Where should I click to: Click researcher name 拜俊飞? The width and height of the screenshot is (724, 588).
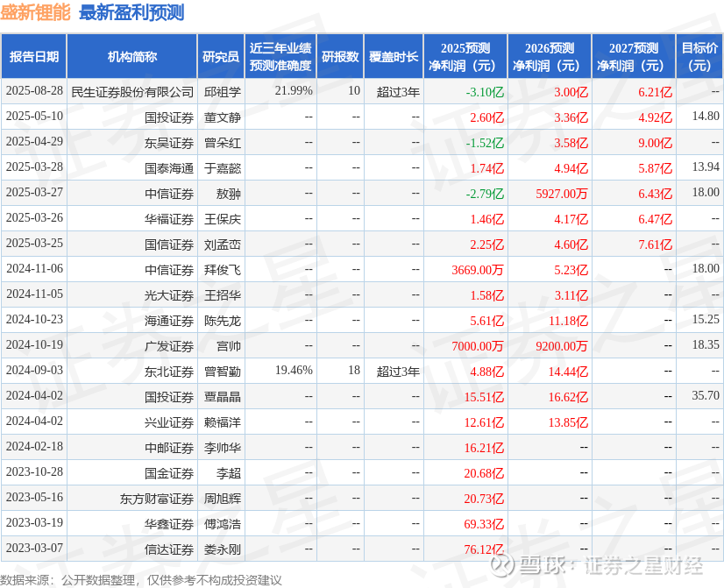pyautogui.click(x=223, y=270)
